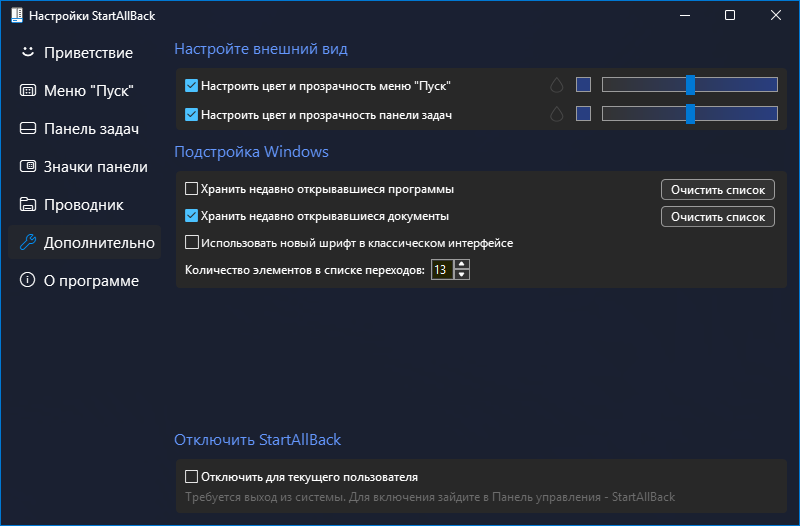The width and height of the screenshot is (800, 526).
Task: Enable Использовать новый шрифт в классическом интерфейсе
Action: click(x=192, y=243)
